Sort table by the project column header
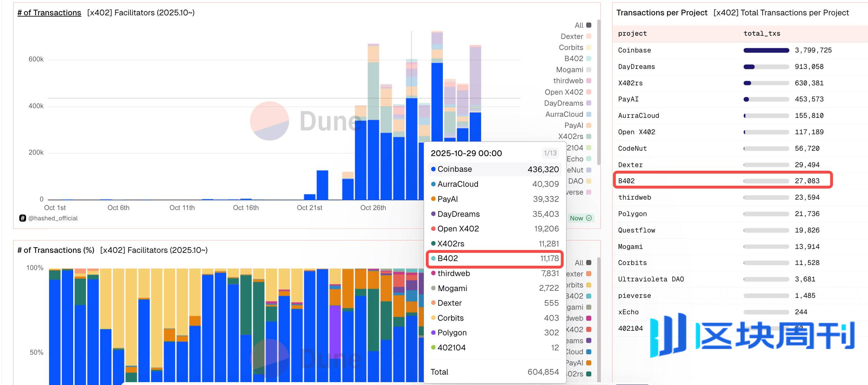 632,34
